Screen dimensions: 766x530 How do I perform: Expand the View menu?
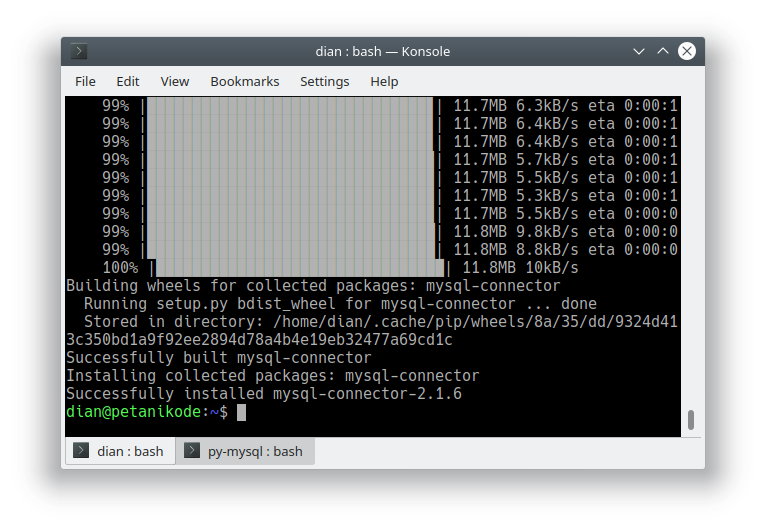click(x=174, y=81)
